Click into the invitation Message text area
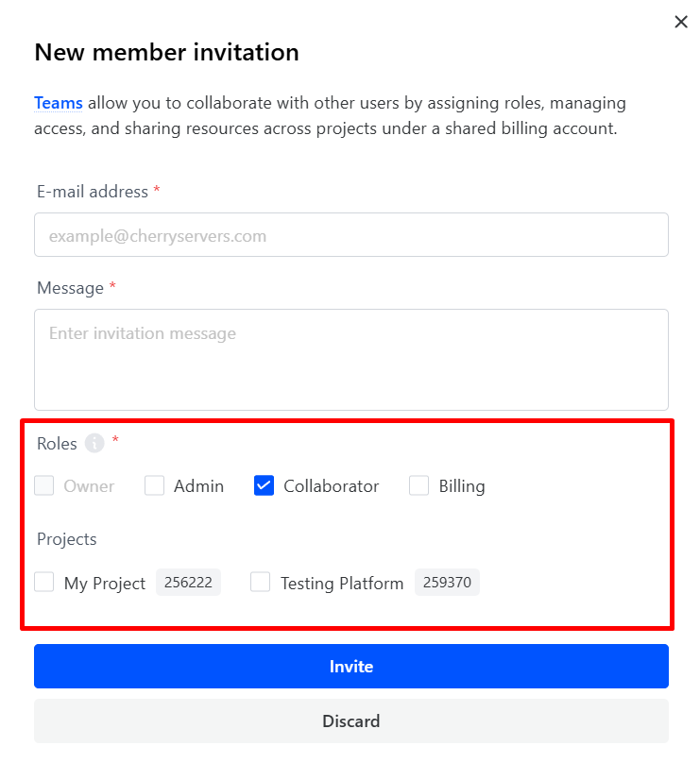This screenshot has height=780, width=700. click(350, 359)
